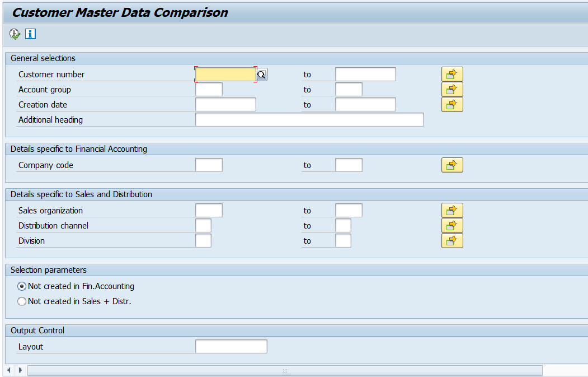The height and width of the screenshot is (377, 588).
Task: Click the Sales organization input field
Action: tap(209, 210)
